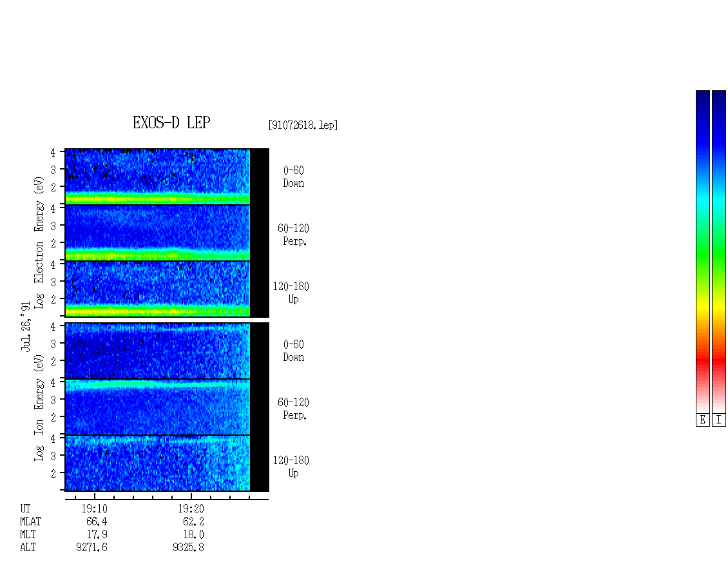Click the 19:10 tick mark on the time axis
Viewport: 728px width, 564px height.
(x=95, y=496)
